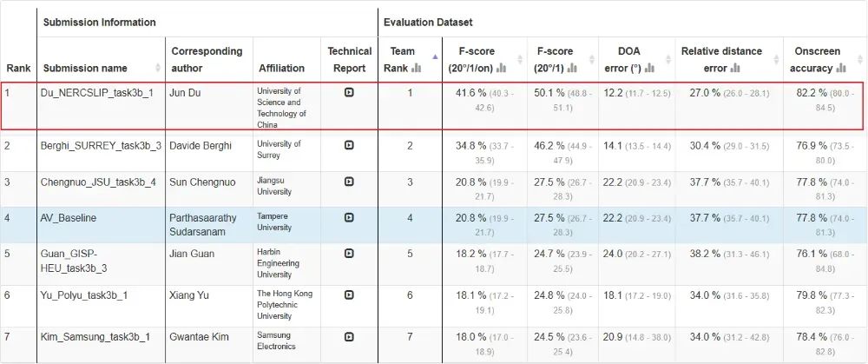Screen dimensions: 868x364
Task: Open technical report for Yu_Polyu_task3b_1
Action: [349, 295]
